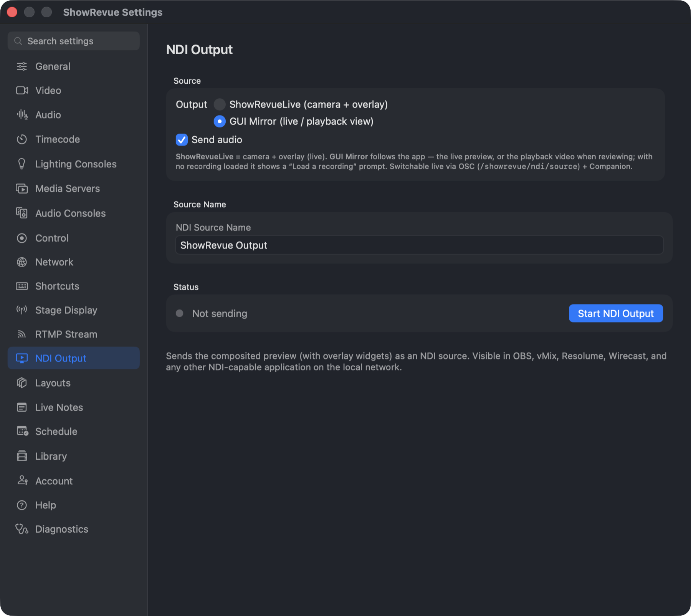Open Media Servers label in sidebar

pyautogui.click(x=68, y=189)
